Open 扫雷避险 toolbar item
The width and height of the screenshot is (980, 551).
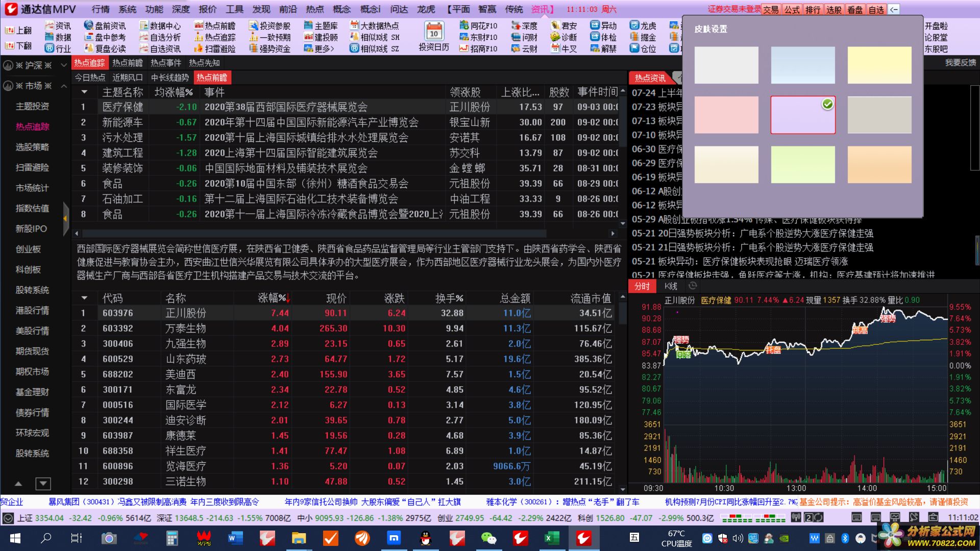point(214,49)
